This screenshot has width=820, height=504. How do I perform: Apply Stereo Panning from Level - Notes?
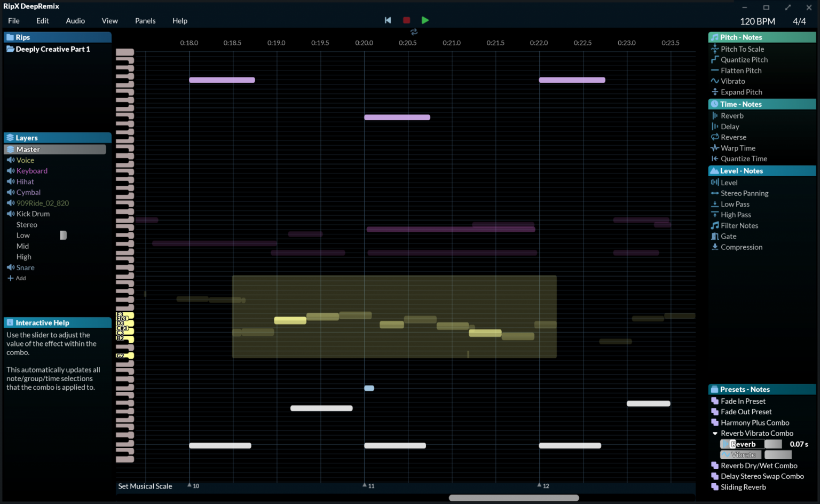coord(744,193)
